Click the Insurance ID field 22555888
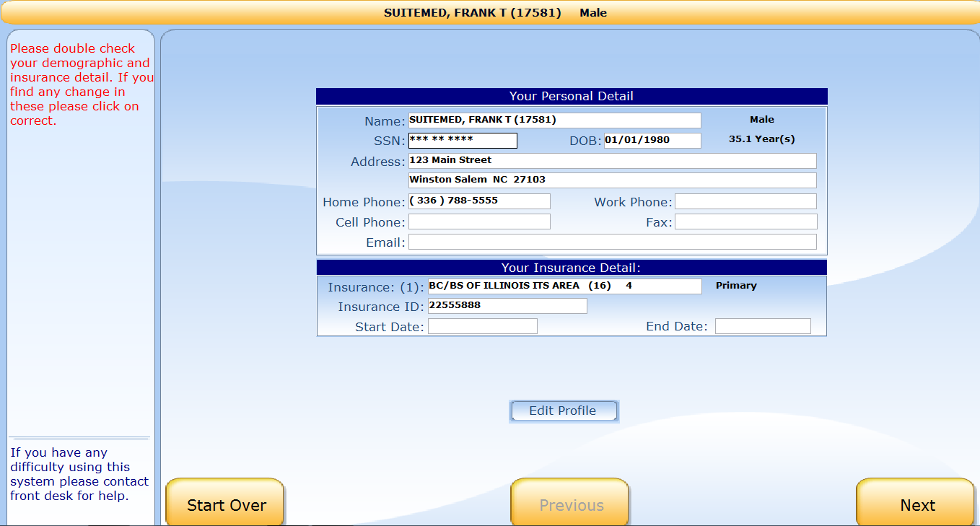Screen dimensions: 980x526 coord(507,306)
